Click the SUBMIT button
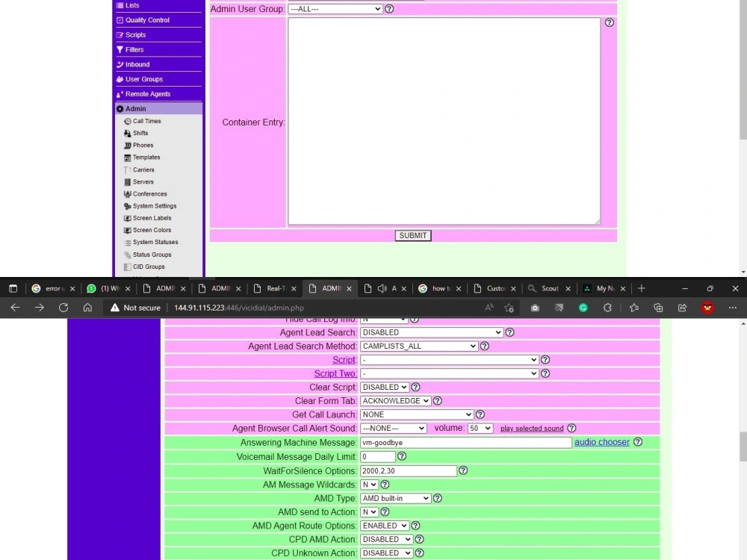Image resolution: width=747 pixels, height=560 pixels. [413, 236]
